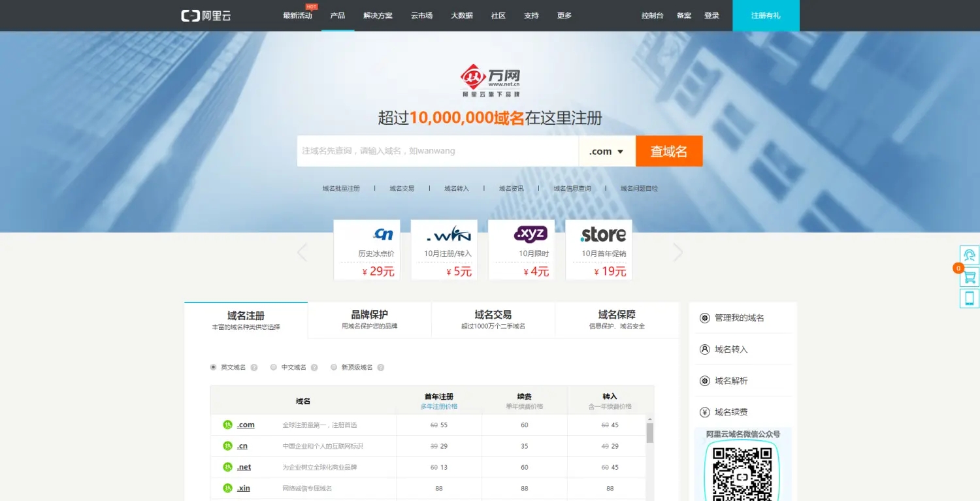Click the 备案 link in header
Viewport: 980px width, 501px height.
(684, 16)
